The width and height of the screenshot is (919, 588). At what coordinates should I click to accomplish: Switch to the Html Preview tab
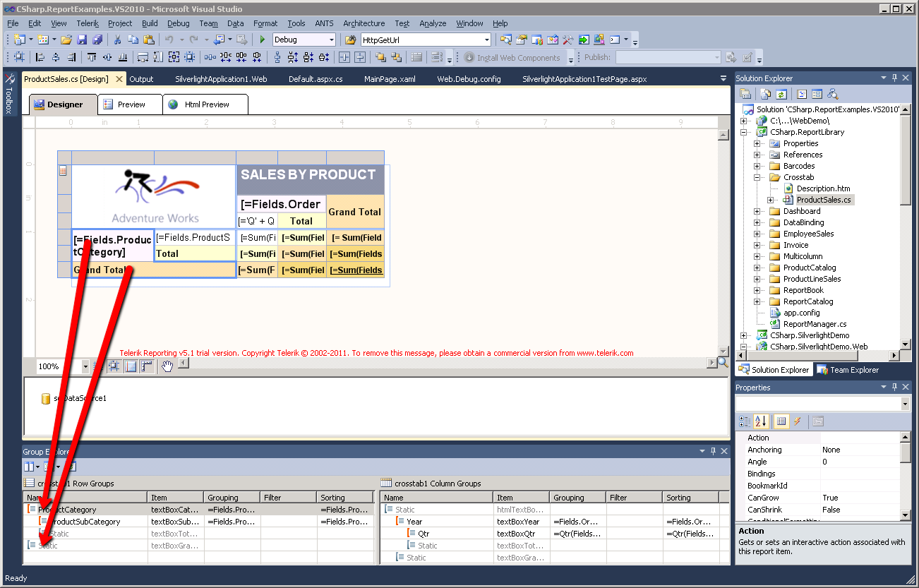[206, 104]
